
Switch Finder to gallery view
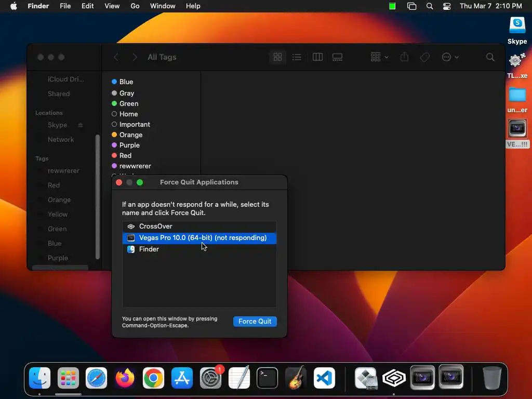(x=337, y=57)
